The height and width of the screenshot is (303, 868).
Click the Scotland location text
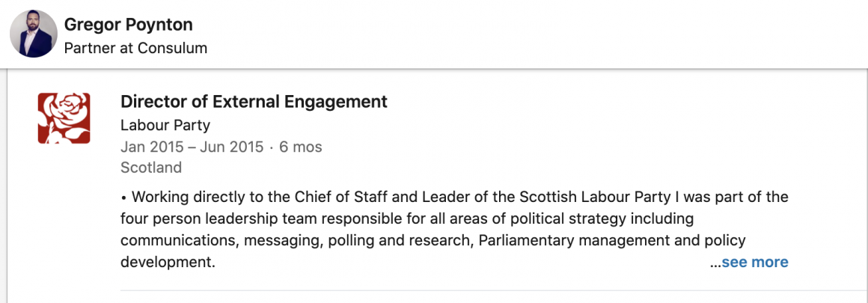pyautogui.click(x=150, y=168)
